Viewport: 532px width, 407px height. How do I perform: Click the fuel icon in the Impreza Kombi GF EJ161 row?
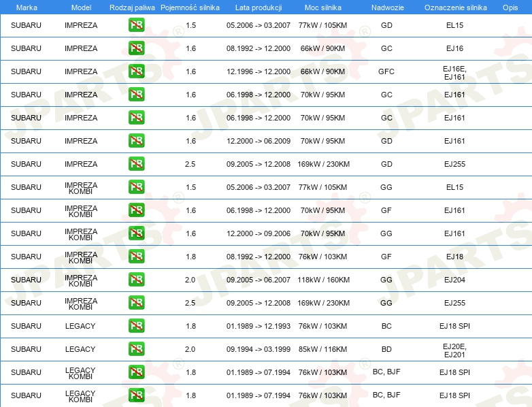(136, 210)
